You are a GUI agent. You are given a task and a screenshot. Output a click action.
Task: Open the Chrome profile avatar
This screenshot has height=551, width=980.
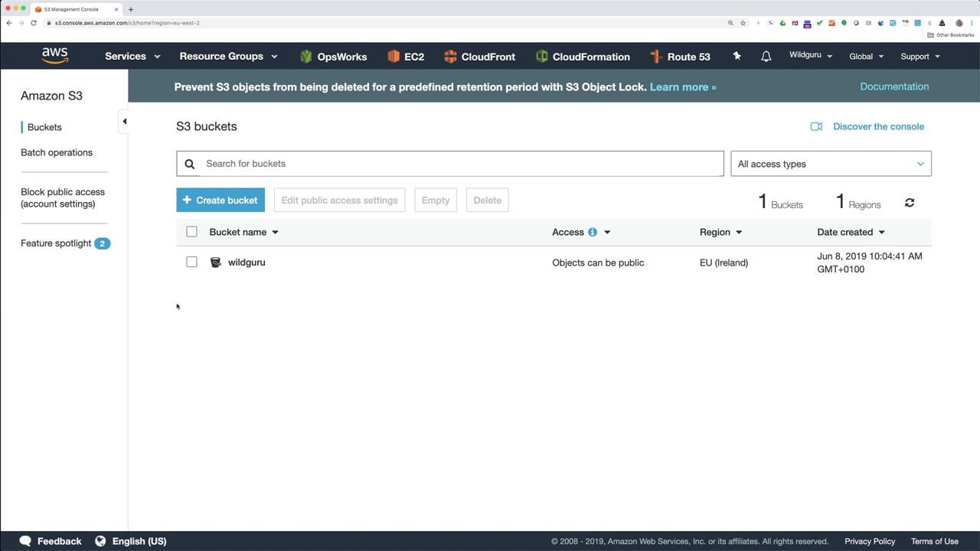tap(959, 23)
